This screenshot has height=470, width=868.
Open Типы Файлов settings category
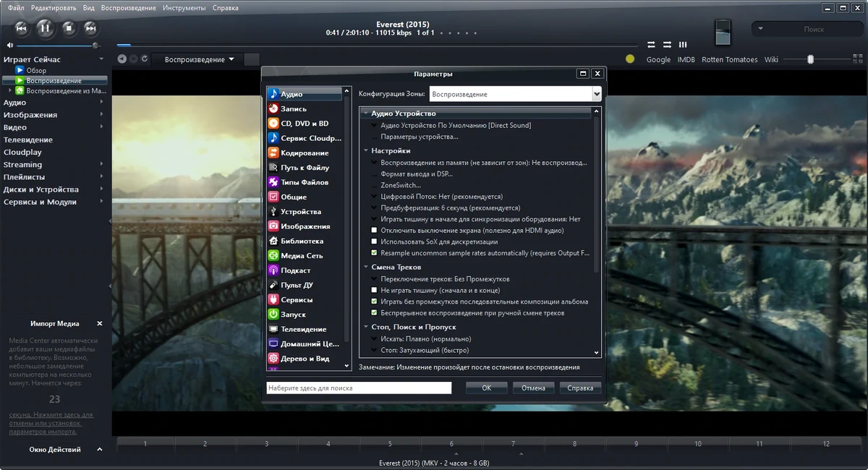tap(305, 182)
